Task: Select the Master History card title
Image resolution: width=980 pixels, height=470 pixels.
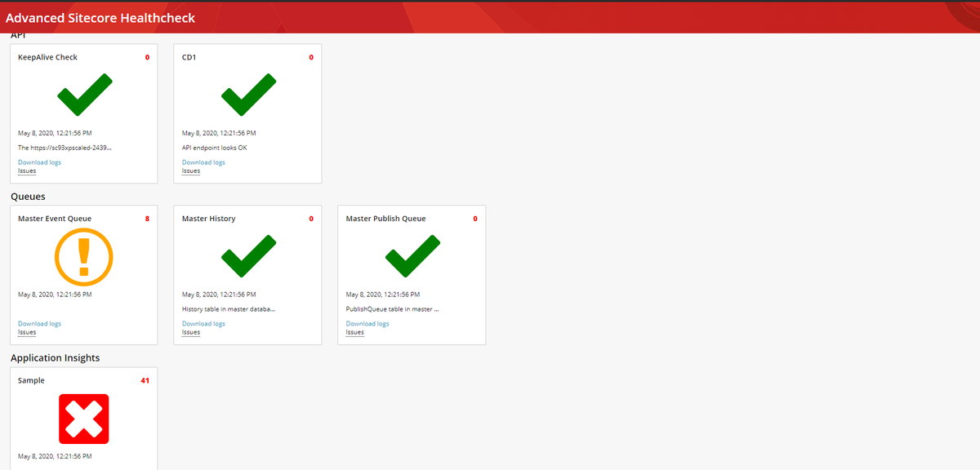Action: point(209,219)
